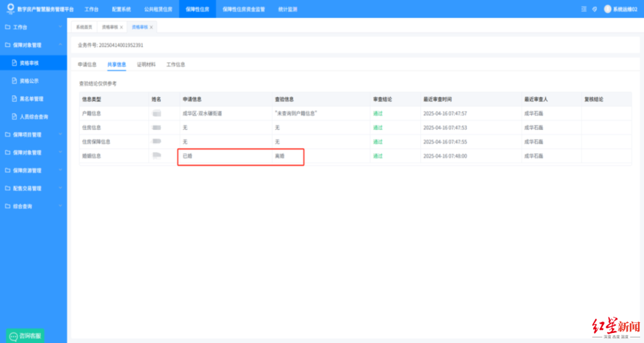The height and width of the screenshot is (343, 644).
Task: Click the 查验结论仅供参考 note text
Action: click(x=98, y=84)
